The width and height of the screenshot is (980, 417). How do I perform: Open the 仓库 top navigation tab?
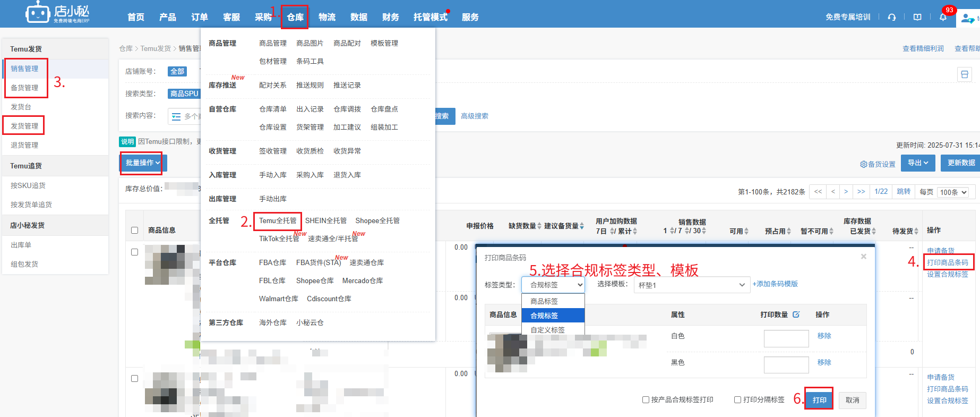click(x=295, y=17)
